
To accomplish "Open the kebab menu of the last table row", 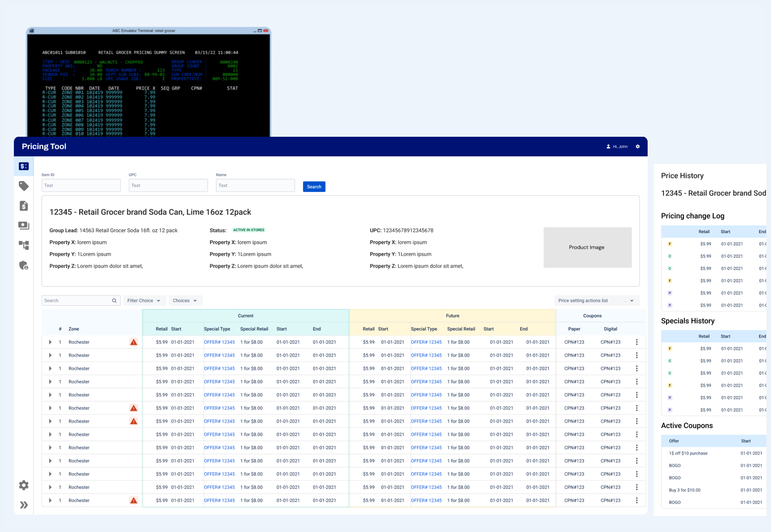I will [636, 500].
